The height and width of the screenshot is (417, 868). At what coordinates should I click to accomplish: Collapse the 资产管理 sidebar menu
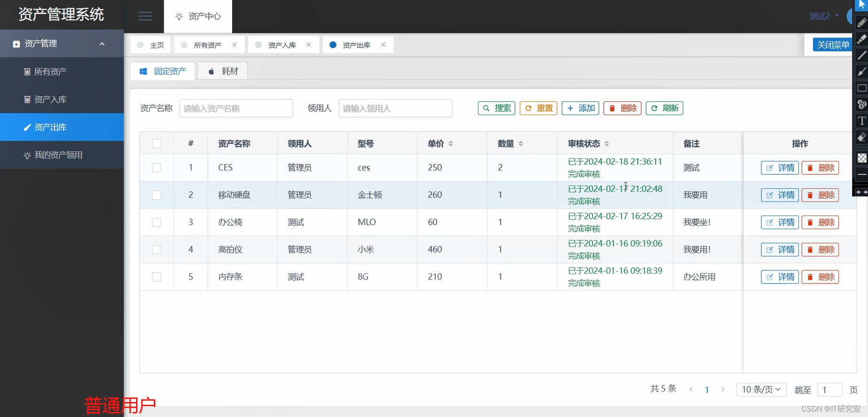(62, 44)
